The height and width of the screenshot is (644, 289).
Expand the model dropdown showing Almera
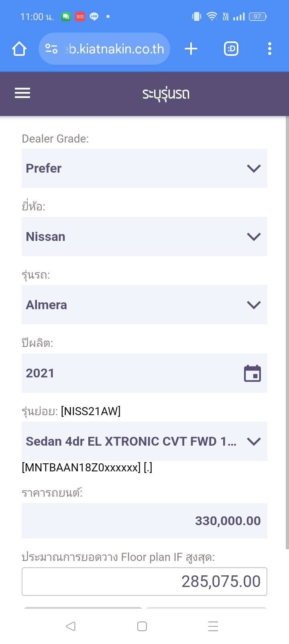pos(144,305)
